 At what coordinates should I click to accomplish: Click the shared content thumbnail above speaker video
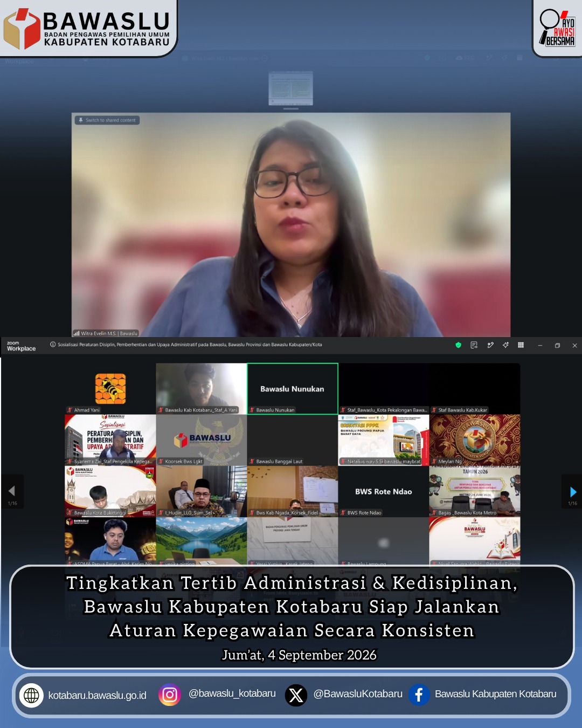point(291,87)
